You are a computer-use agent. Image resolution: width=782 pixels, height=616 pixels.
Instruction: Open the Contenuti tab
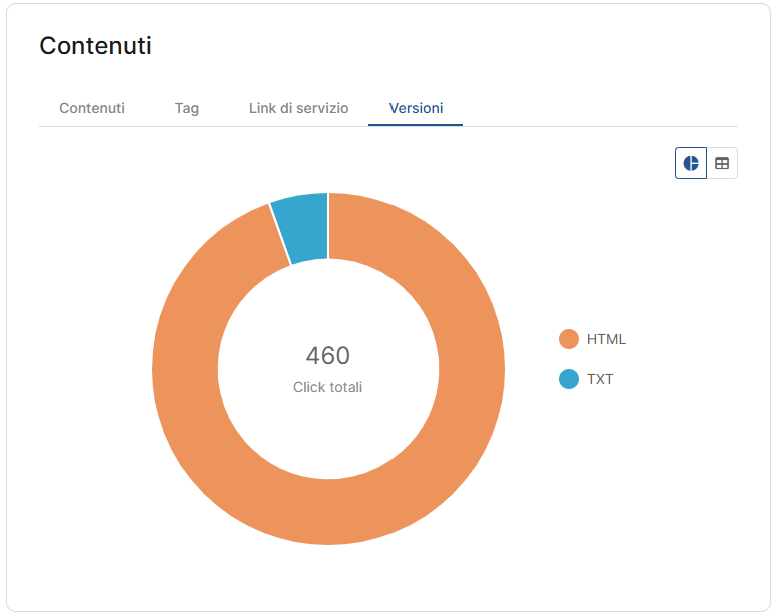pos(92,108)
